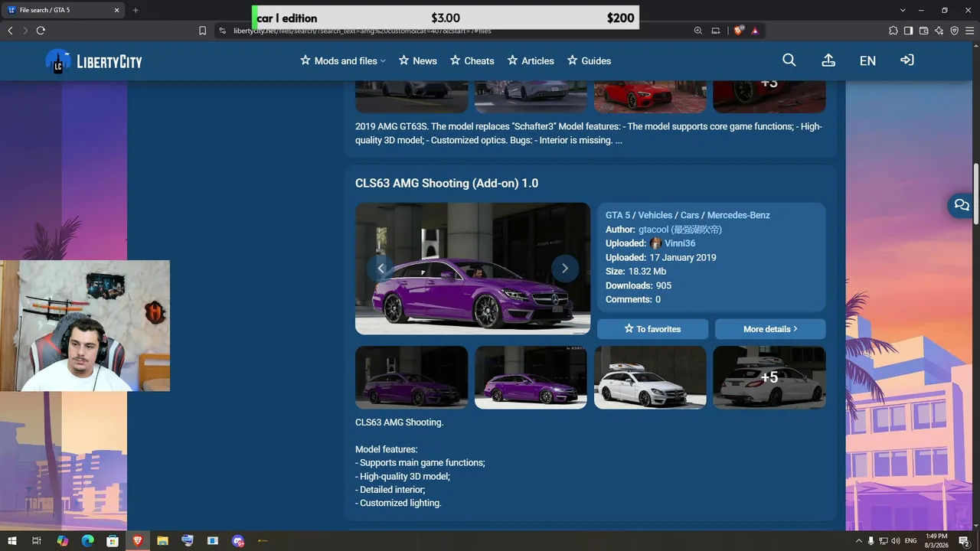980x551 pixels.
Task: Open Microsoft Store from the taskbar
Action: tap(113, 541)
